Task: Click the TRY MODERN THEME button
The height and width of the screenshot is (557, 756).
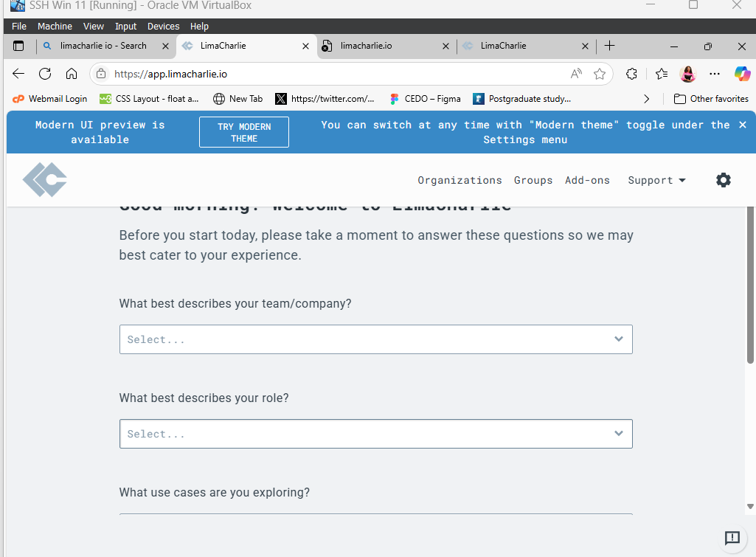Action: 244,132
